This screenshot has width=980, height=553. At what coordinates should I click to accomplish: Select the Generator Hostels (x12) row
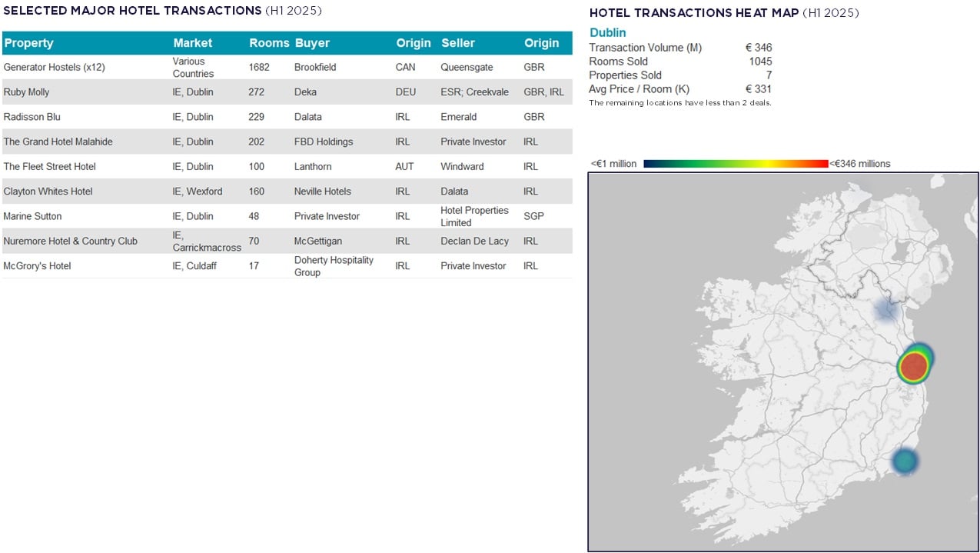point(54,68)
